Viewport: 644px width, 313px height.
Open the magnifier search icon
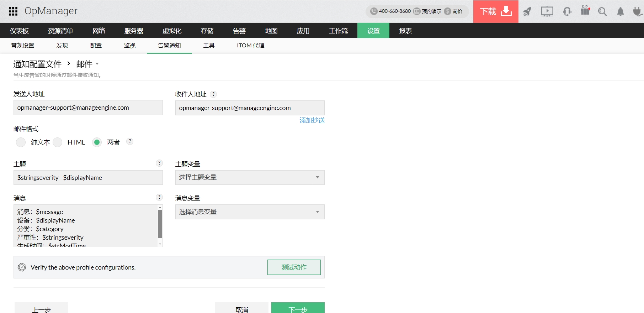pyautogui.click(x=602, y=11)
